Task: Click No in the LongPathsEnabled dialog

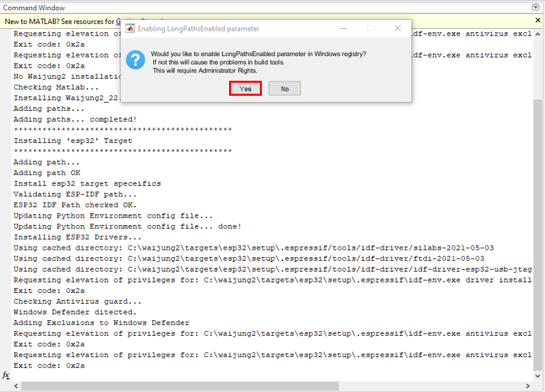Action: 284,89
